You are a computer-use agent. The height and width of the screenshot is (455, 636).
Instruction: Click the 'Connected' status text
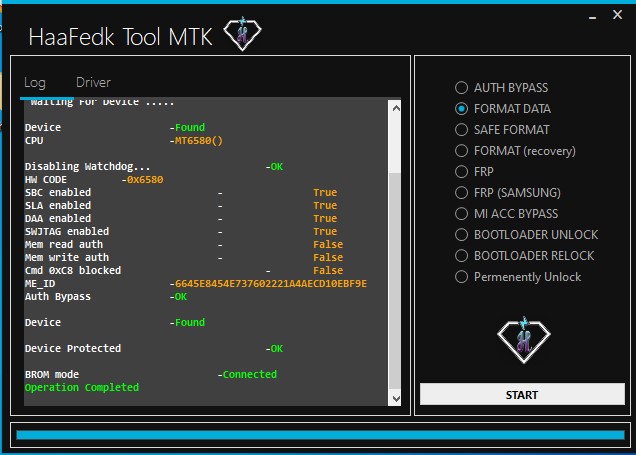pyautogui.click(x=249, y=374)
